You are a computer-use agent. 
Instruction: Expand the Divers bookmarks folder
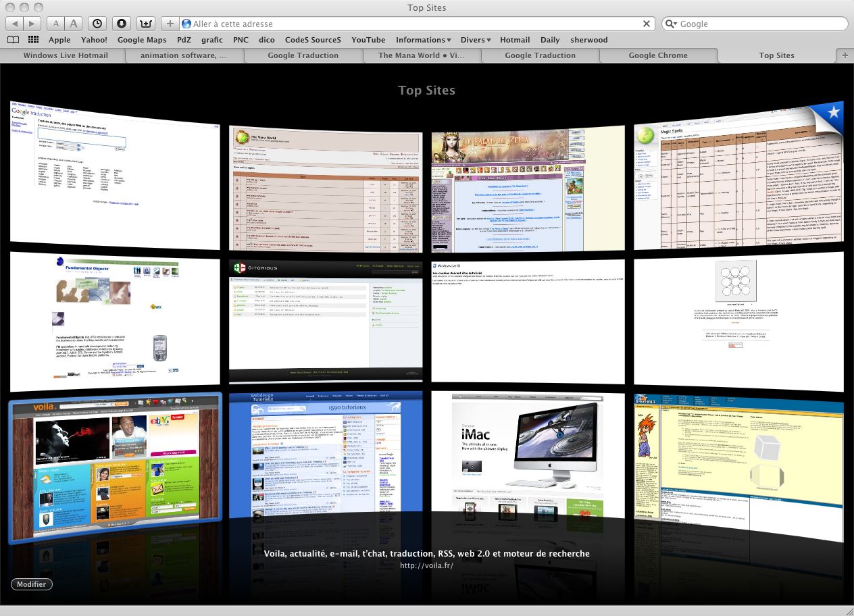coord(475,40)
